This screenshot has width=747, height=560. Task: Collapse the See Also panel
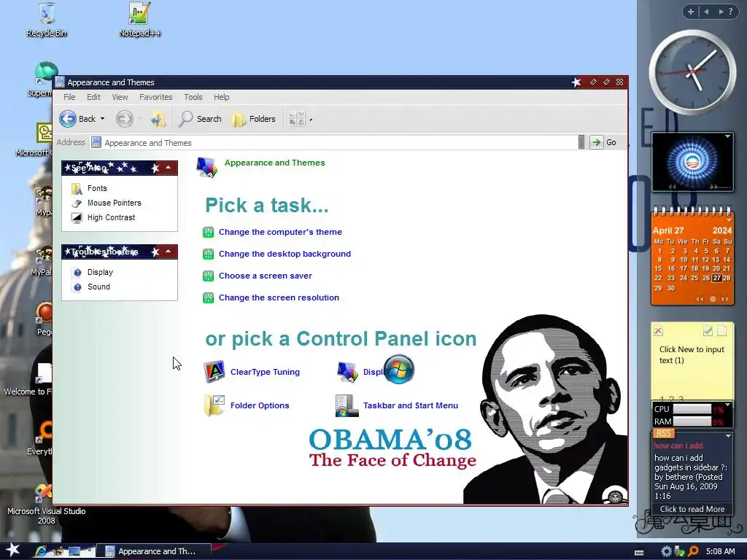click(x=169, y=168)
